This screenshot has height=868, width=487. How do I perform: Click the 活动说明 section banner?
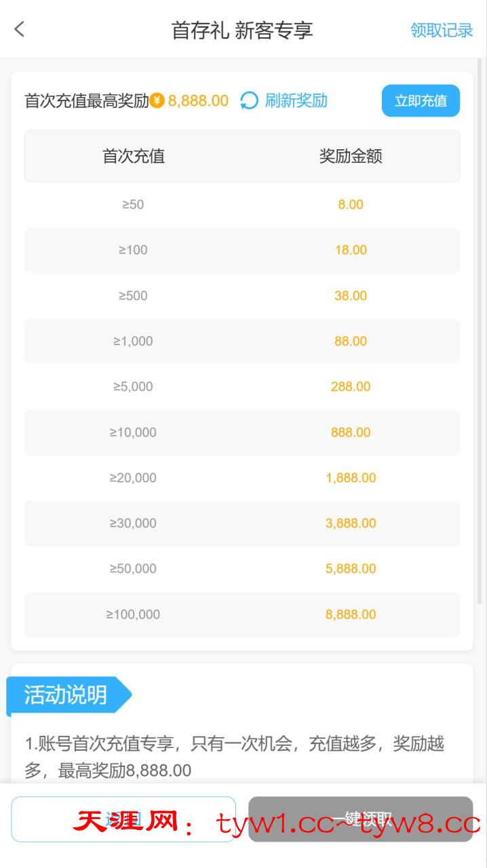66,695
